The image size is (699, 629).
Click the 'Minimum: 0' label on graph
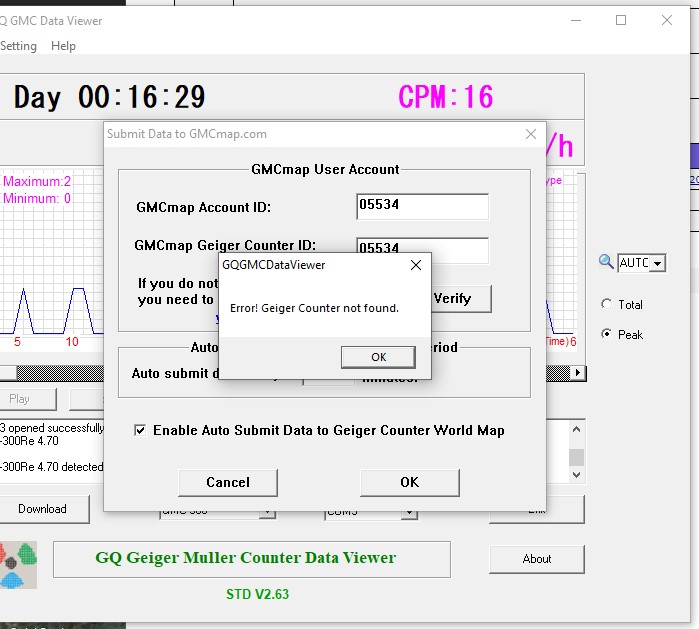point(37,198)
